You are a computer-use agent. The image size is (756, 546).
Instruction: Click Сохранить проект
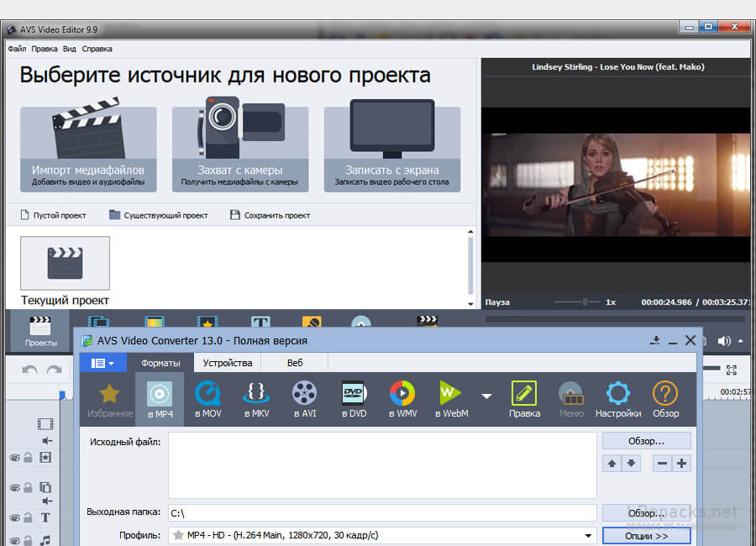(270, 215)
